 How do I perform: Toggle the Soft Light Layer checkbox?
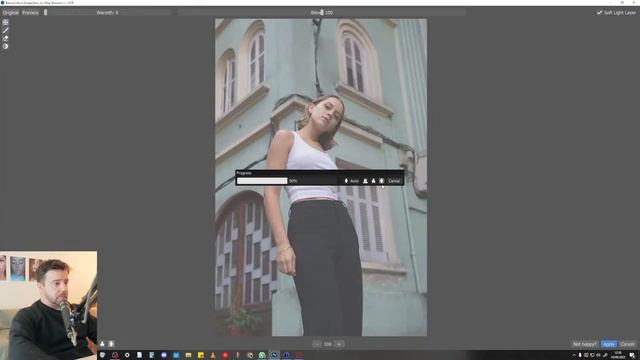tap(600, 13)
